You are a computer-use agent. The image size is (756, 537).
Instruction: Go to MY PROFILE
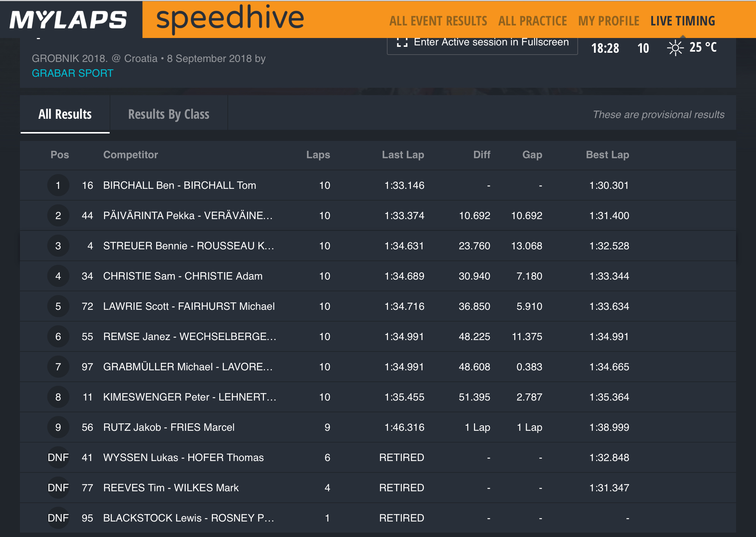click(608, 21)
